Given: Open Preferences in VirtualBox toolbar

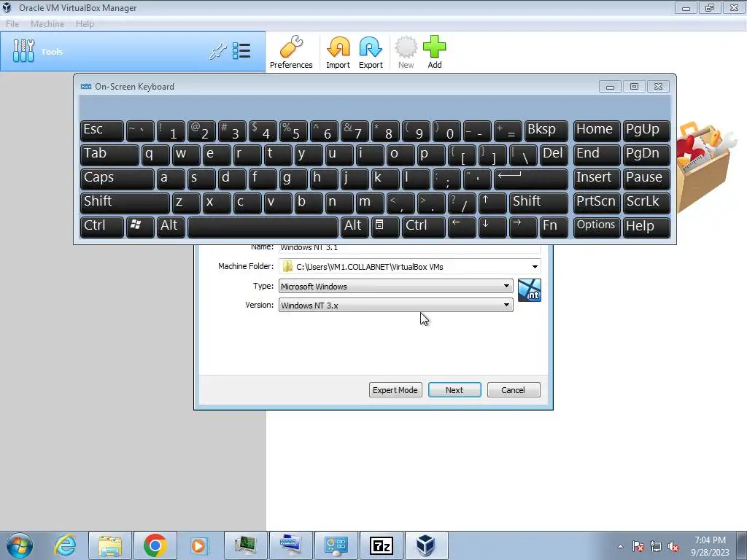Looking at the screenshot, I should click(290, 52).
